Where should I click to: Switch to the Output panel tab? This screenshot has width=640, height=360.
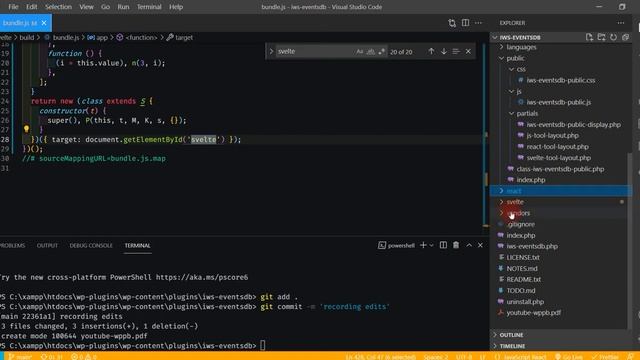[47, 246]
